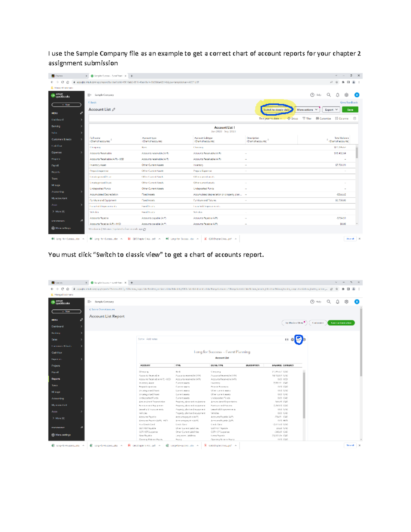The width and height of the screenshot is (411, 532).
Task: Click 'Back to Chart of Accounts' link
Action: [x=102, y=309]
